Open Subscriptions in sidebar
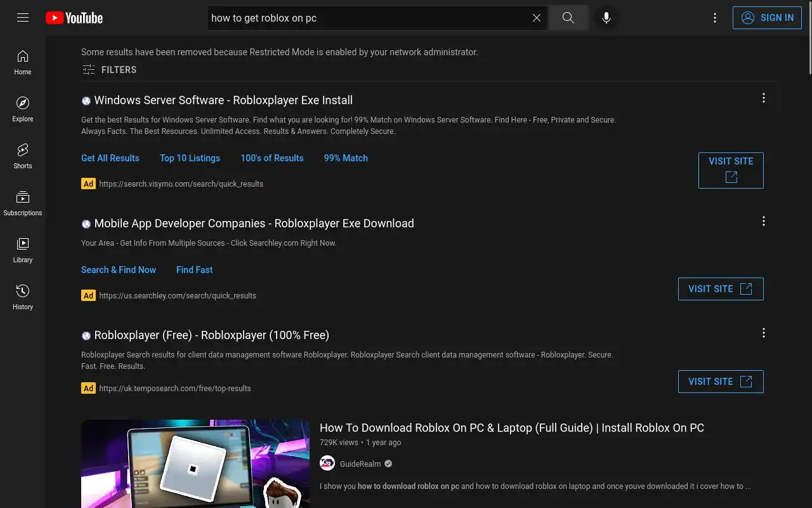 23,203
